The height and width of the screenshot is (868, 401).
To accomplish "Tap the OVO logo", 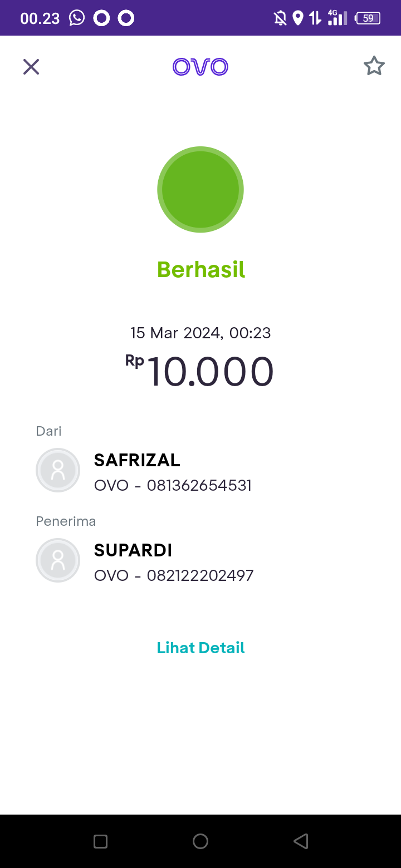I will [x=200, y=67].
